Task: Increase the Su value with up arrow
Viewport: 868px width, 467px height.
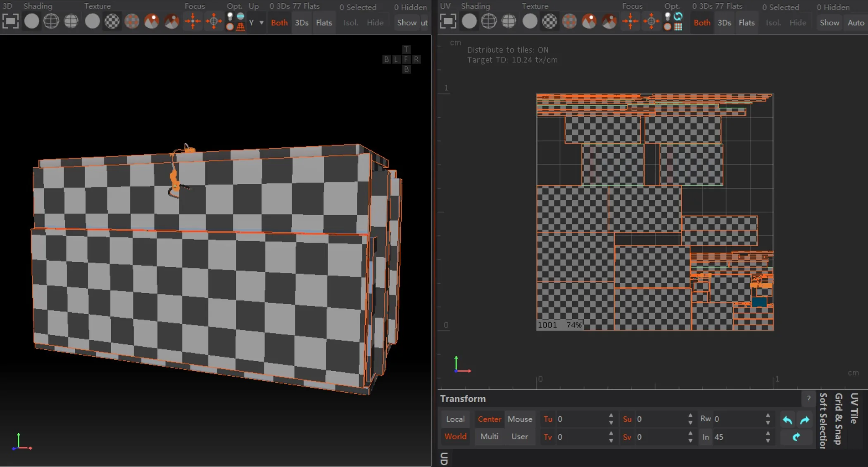Action: [690, 415]
